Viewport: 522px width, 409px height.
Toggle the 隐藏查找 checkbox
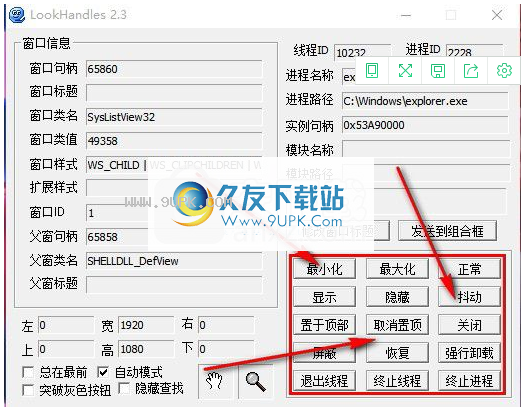click(124, 388)
